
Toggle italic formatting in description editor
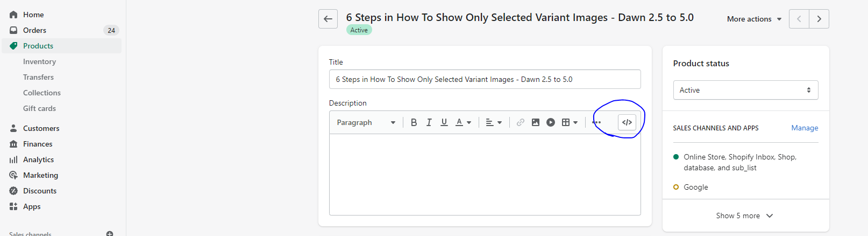coord(429,122)
